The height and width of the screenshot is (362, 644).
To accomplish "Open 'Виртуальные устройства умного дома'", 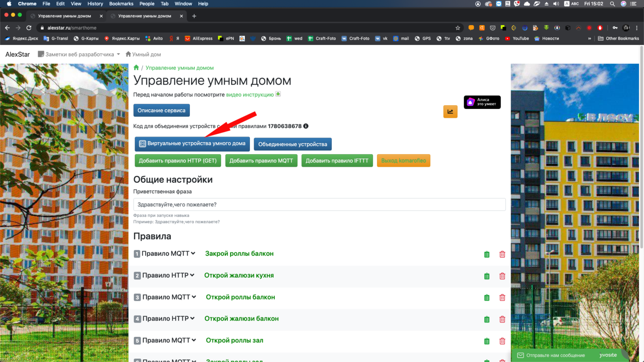I will [x=192, y=144].
